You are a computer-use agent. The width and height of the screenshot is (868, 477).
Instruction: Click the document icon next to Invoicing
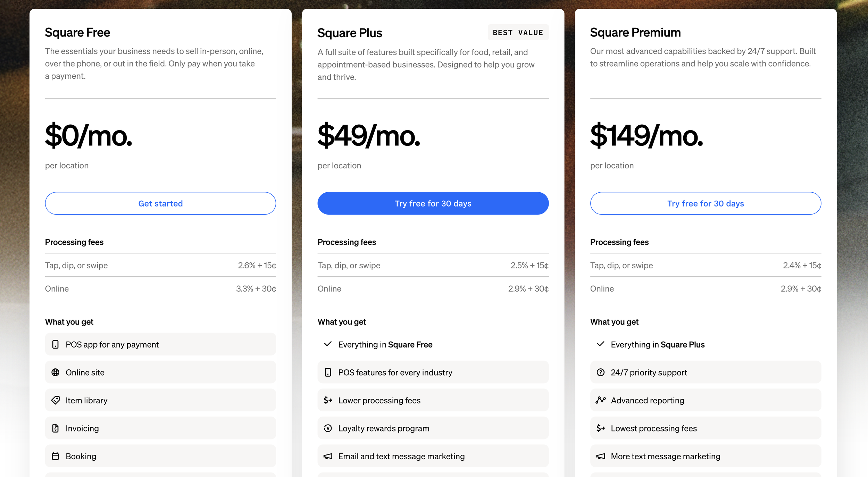(x=55, y=428)
